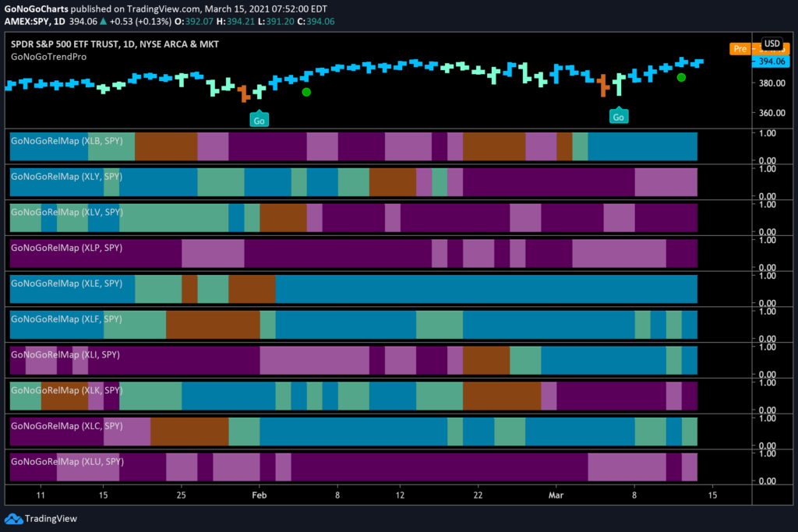Image resolution: width=798 pixels, height=532 pixels.
Task: Select the GoNoGoRelMap (XLU, SPY) label
Action: 67,461
